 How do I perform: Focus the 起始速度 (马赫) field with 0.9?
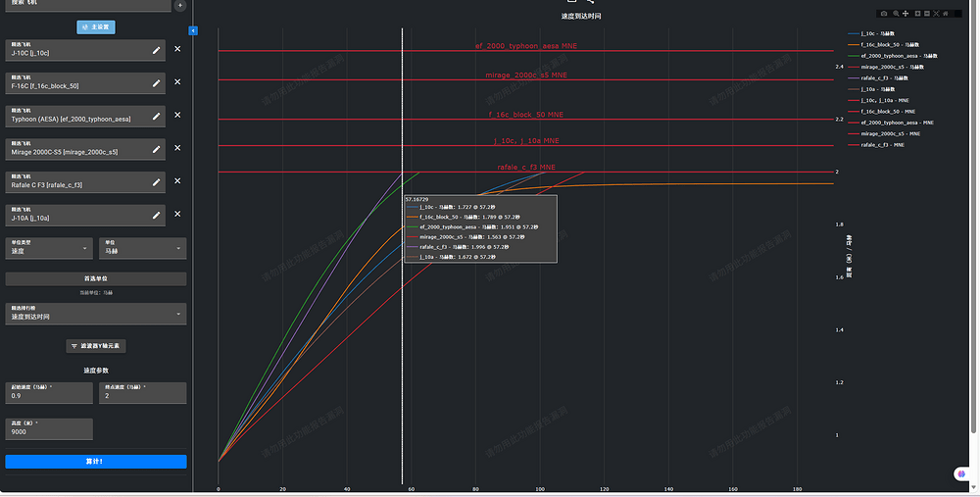tap(49, 392)
